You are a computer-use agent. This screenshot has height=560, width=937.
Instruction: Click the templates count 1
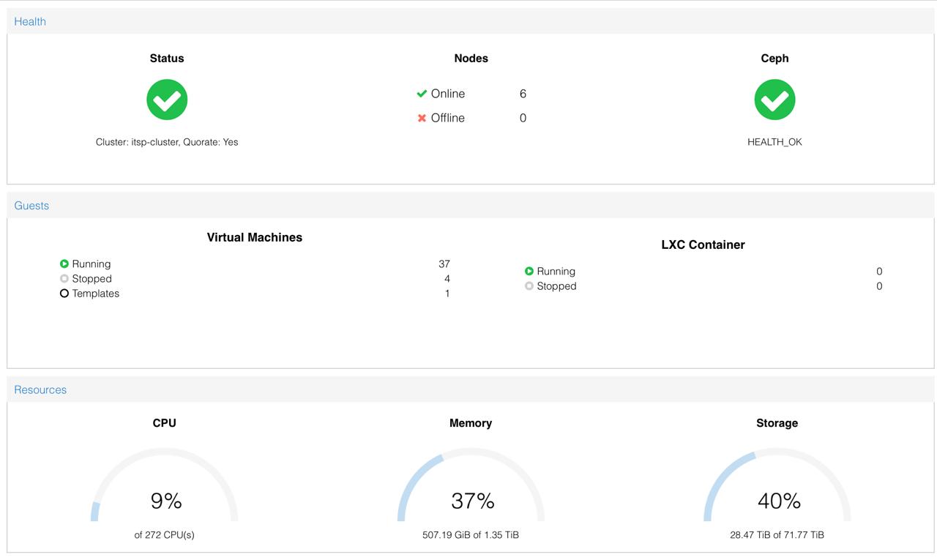[447, 293]
